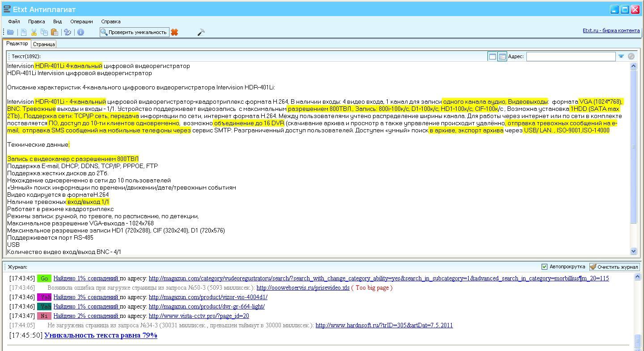Minimize the Etxt Антиплагиат window

[x=614, y=9]
